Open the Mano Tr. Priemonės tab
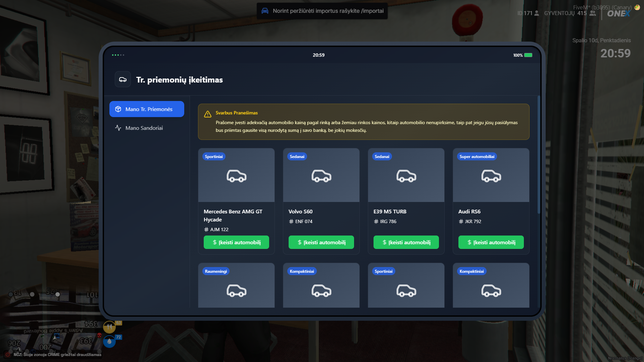The width and height of the screenshot is (644, 362). [x=147, y=109]
